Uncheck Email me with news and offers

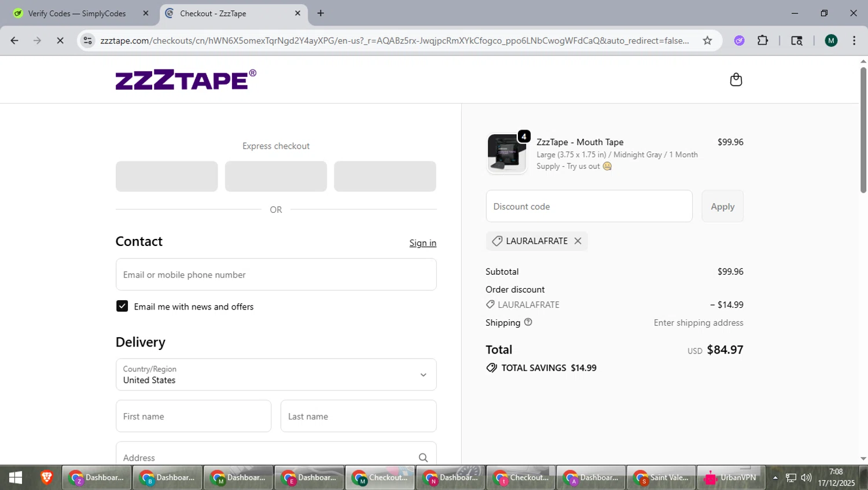tap(122, 306)
